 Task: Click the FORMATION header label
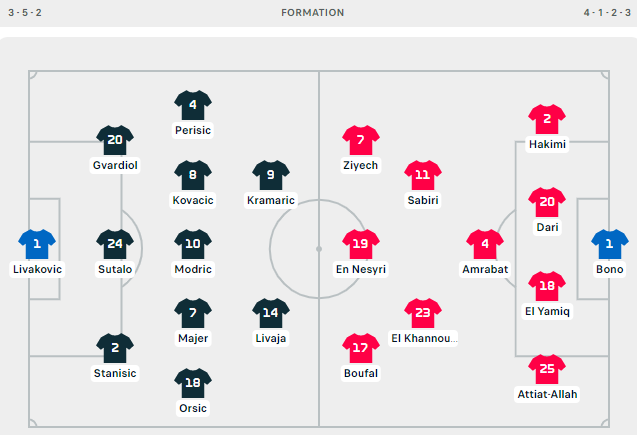(312, 13)
